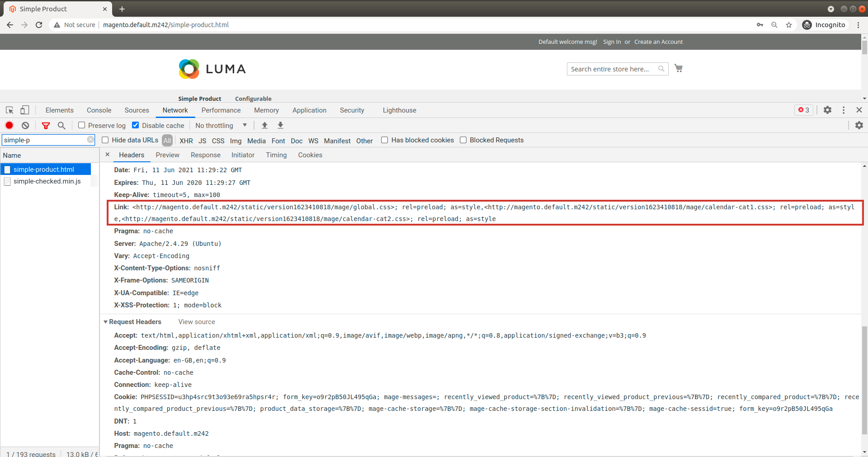
Task: Activate the inspect element picker
Action: (9, 110)
